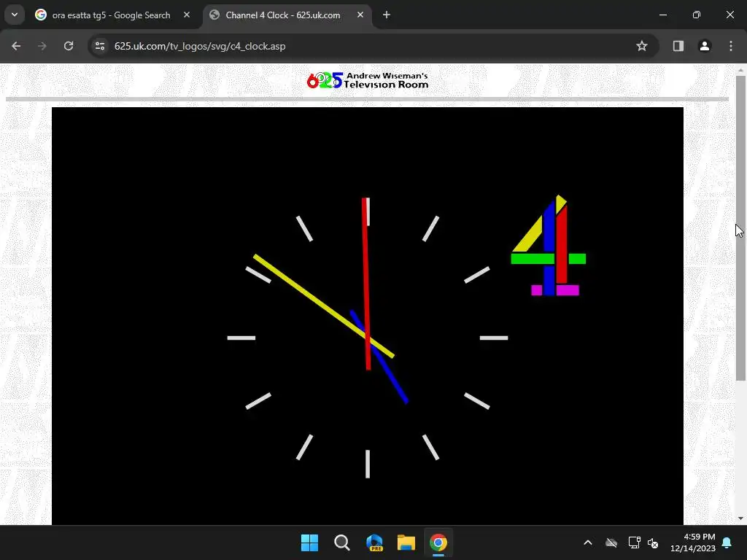
Task: Open Chrome's three-dot menu
Action: tap(731, 46)
